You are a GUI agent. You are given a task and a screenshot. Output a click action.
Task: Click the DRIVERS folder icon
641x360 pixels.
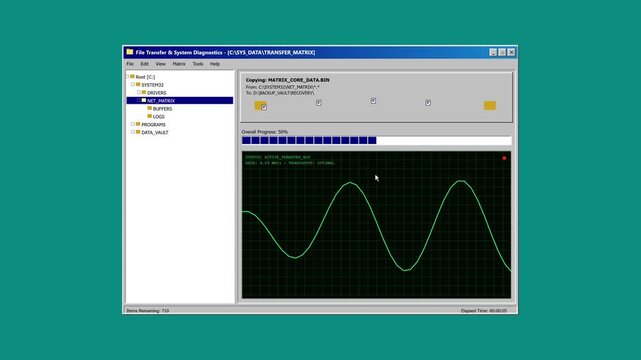coord(144,92)
